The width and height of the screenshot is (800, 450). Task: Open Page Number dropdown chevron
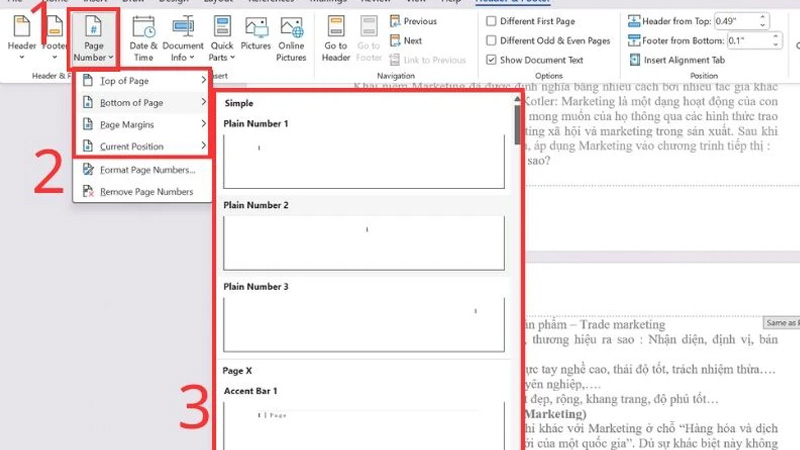pyautogui.click(x=111, y=57)
